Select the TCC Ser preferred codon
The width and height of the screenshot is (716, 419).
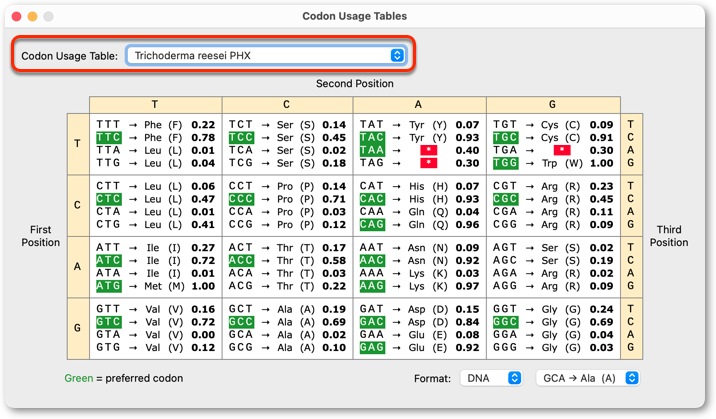click(x=241, y=137)
